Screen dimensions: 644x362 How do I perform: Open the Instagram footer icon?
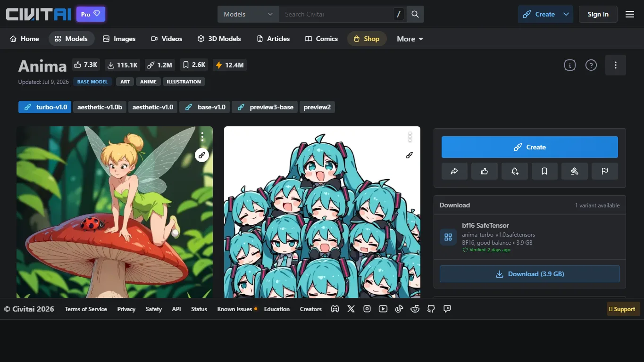coord(367,309)
